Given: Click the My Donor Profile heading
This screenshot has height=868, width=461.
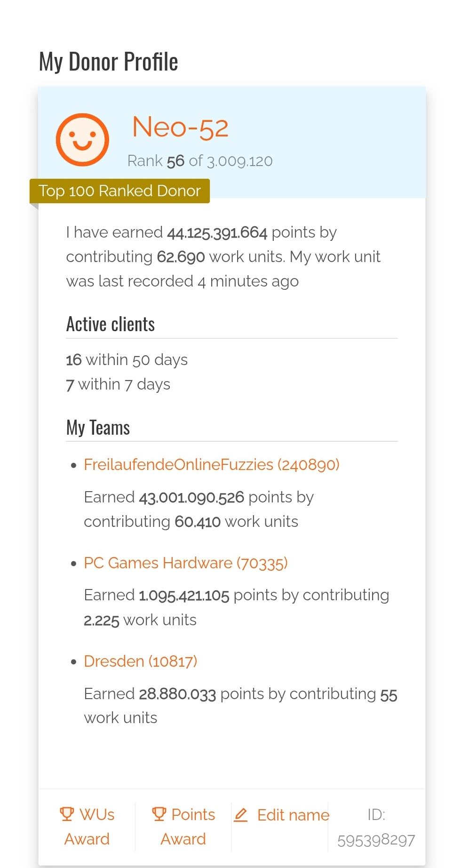Looking at the screenshot, I should point(108,62).
